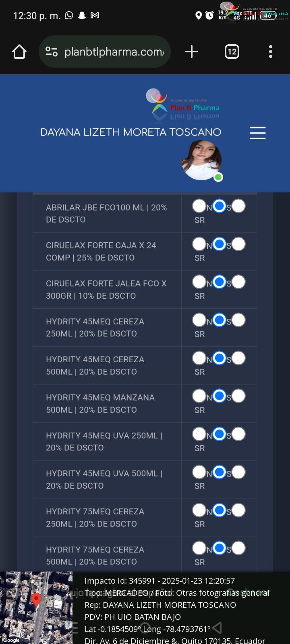Image resolution: width=290 pixels, height=644 pixels.
Task: Select the S option for ABRILAR JBE FCO100 ML
Action: pos(219,206)
